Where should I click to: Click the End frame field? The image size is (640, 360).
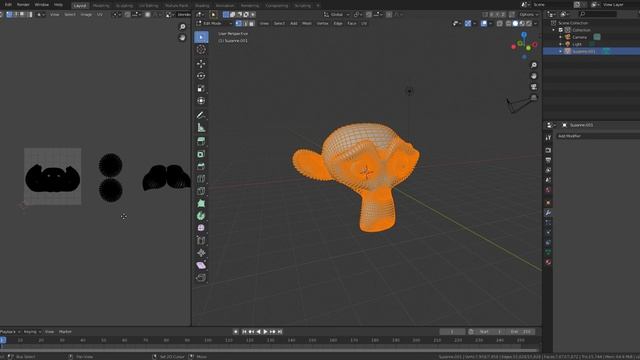click(520, 332)
